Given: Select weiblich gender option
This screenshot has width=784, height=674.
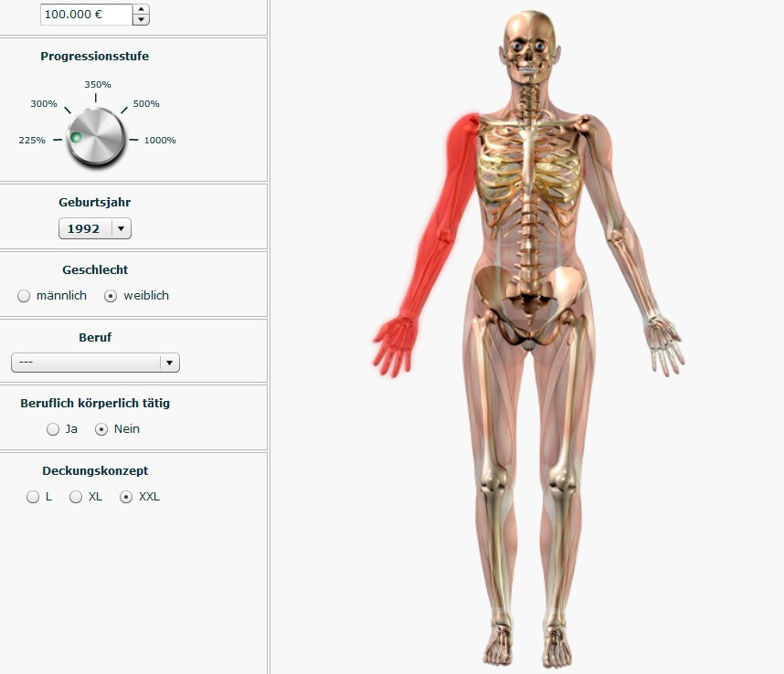Looking at the screenshot, I should coord(111,296).
